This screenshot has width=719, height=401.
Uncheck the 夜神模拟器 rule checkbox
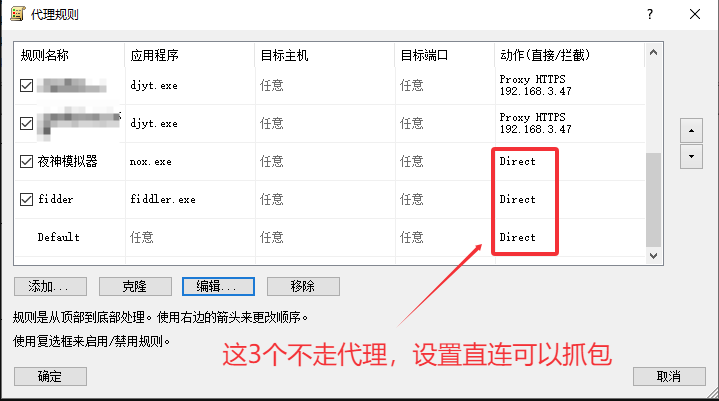pos(27,161)
